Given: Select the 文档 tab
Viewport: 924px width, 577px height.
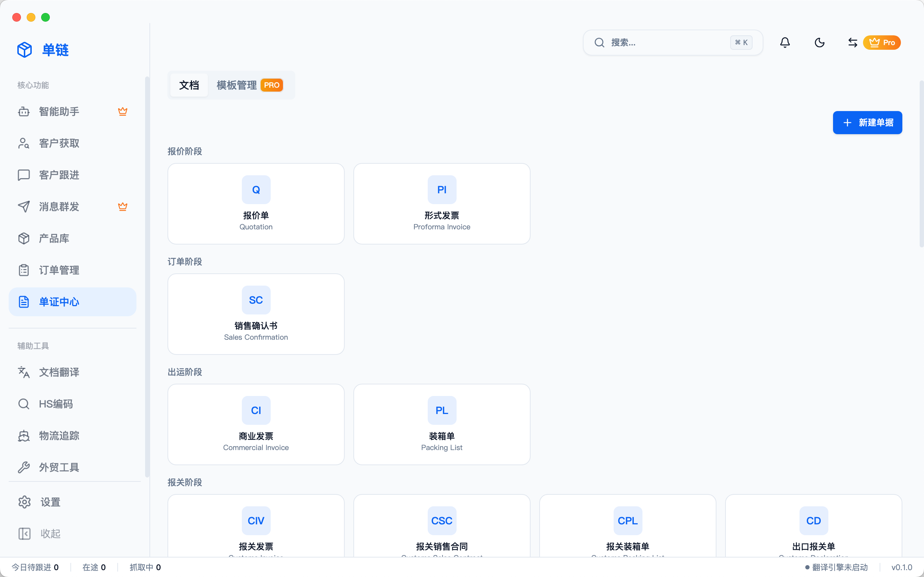Looking at the screenshot, I should pos(189,85).
